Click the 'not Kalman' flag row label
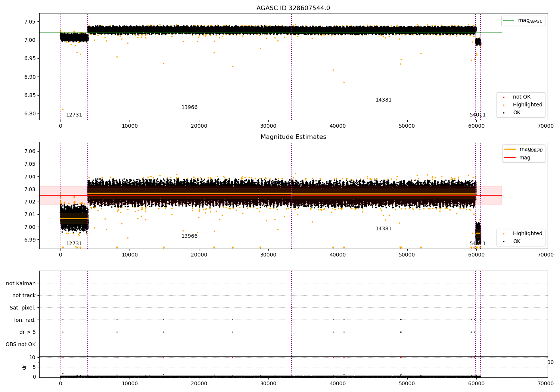560x392 pixels. 21,284
